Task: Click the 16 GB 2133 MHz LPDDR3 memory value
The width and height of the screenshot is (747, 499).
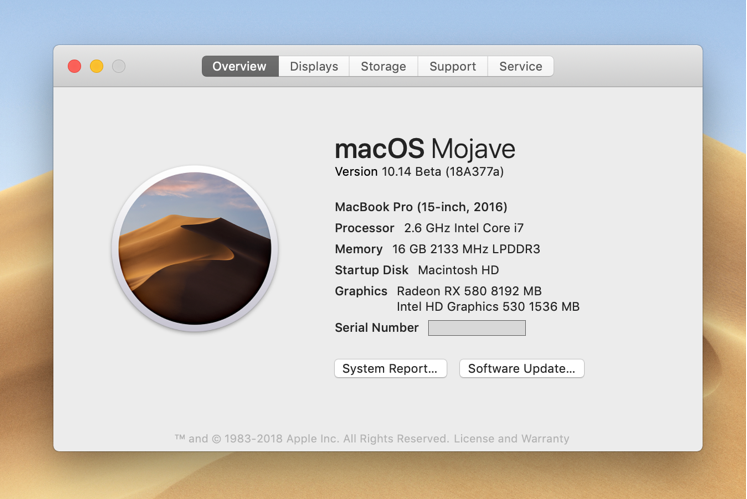Action: click(x=465, y=249)
